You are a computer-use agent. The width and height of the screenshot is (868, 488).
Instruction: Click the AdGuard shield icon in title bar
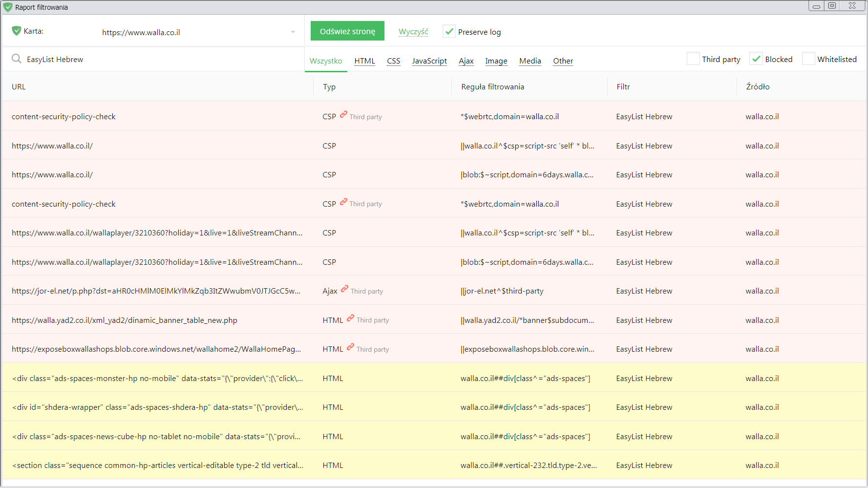click(7, 7)
